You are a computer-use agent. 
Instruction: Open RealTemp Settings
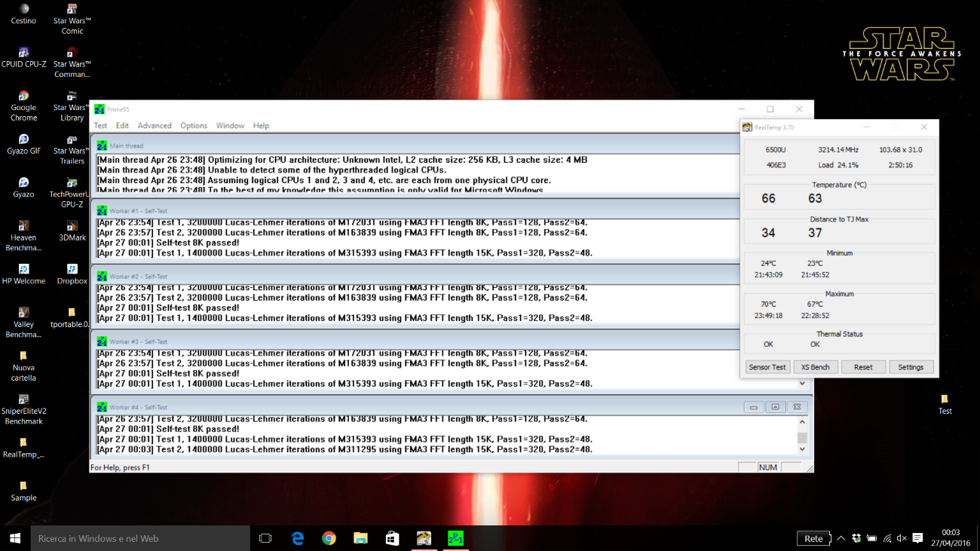point(911,367)
